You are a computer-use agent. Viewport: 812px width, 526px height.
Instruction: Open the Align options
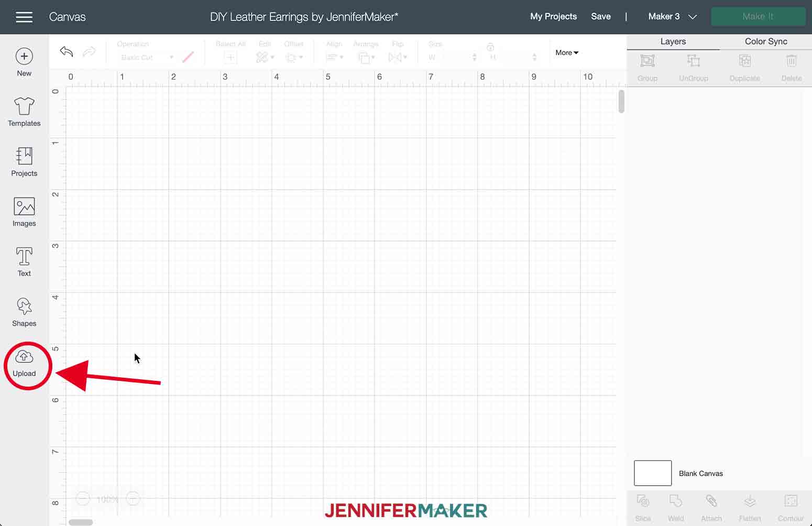(x=334, y=57)
